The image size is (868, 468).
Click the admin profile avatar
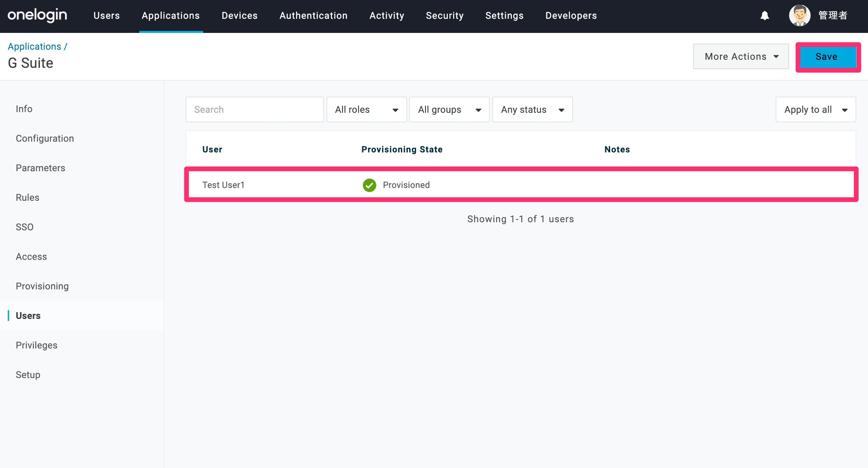pyautogui.click(x=799, y=15)
